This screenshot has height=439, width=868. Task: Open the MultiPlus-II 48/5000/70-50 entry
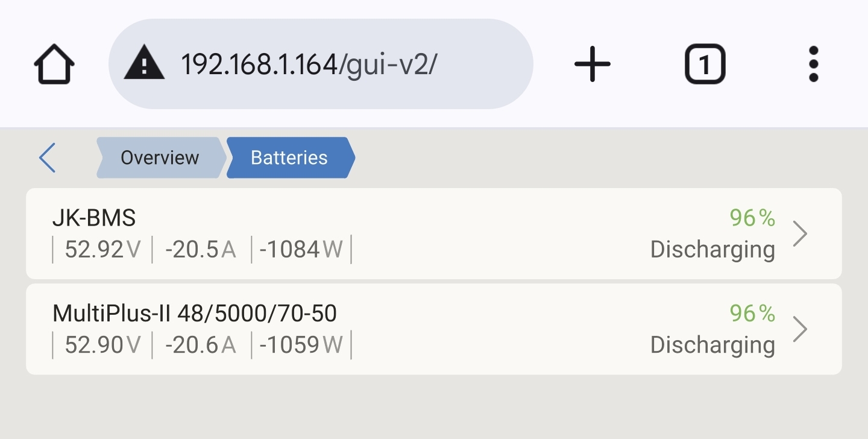pyautogui.click(x=194, y=314)
